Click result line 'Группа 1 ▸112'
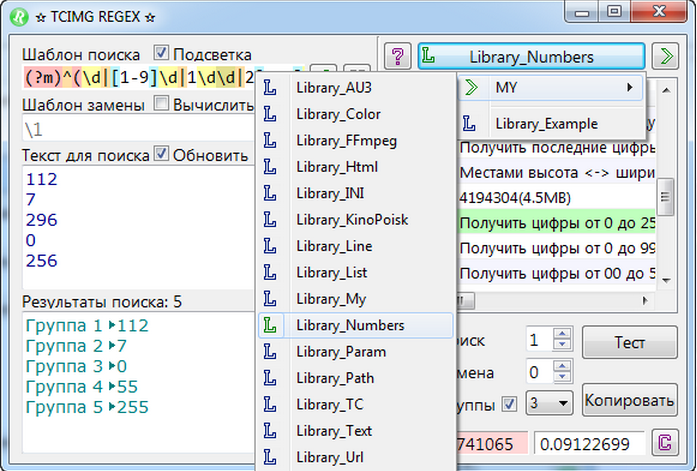 click(x=87, y=325)
